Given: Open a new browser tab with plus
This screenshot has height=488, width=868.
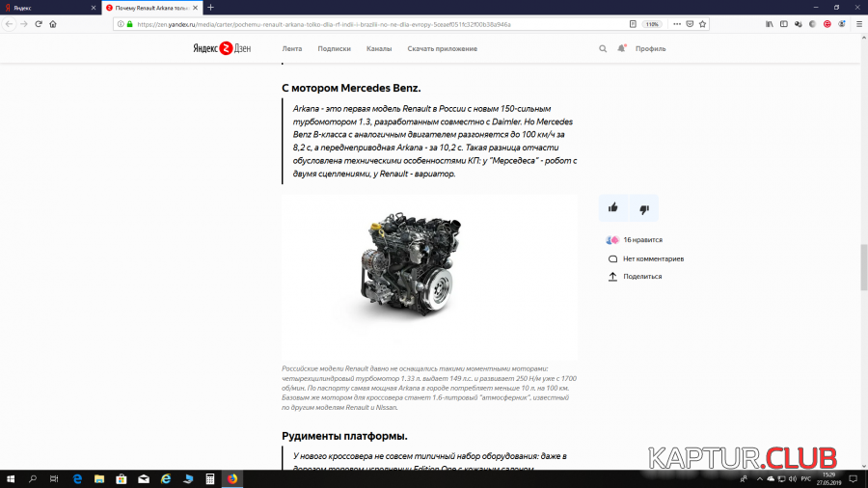Looking at the screenshot, I should (210, 8).
